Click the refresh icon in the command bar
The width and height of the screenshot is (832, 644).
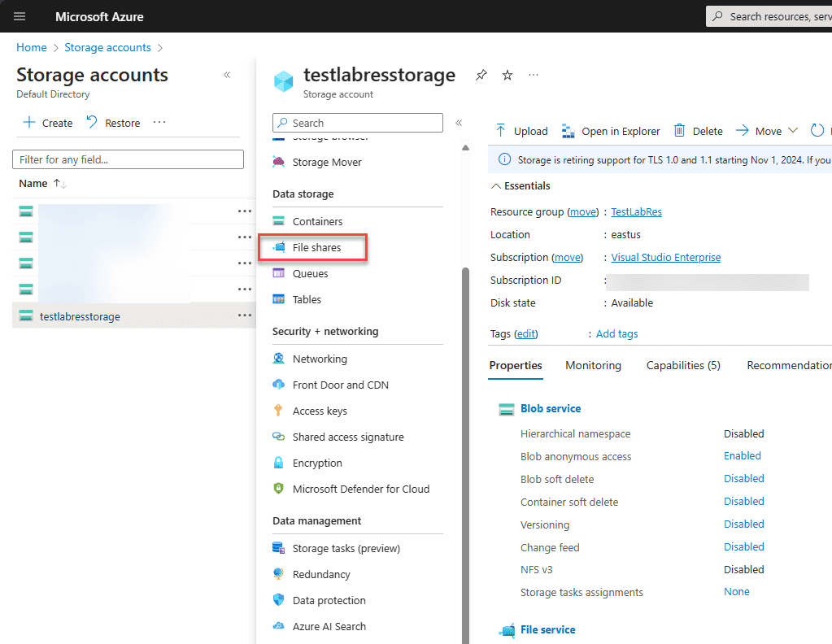817,130
